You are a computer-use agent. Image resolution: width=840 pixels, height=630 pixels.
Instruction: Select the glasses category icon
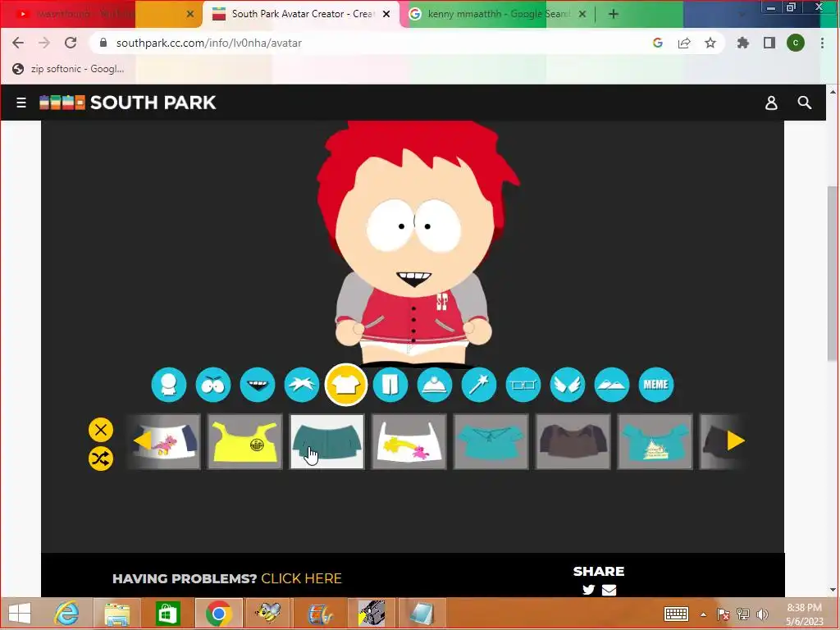coord(523,385)
